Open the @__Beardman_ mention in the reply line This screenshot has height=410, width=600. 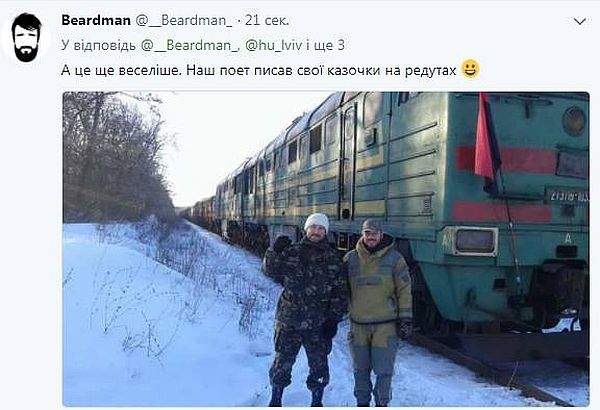click(189, 45)
